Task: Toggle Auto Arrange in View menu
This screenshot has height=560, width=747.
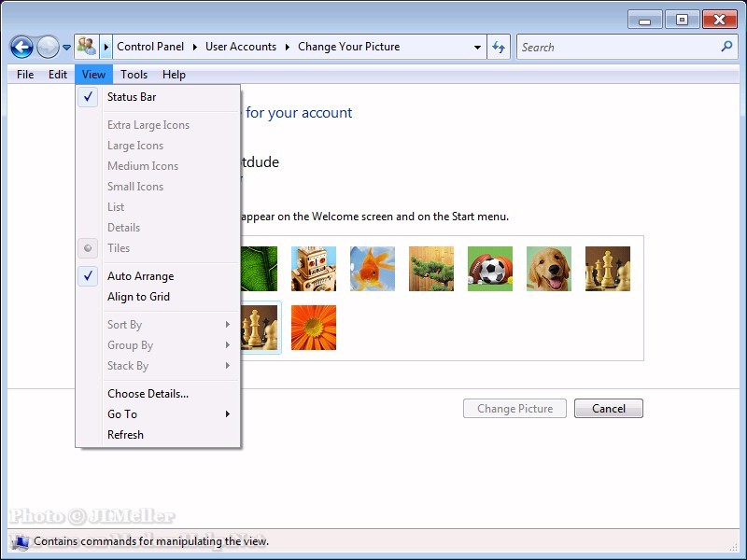Action: (158, 276)
